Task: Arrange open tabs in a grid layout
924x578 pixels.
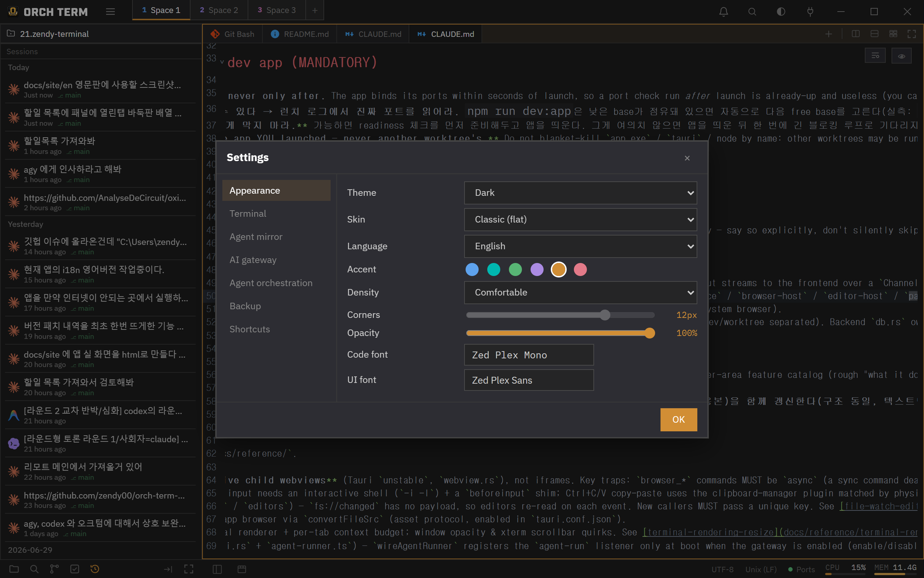Action: 893,34
